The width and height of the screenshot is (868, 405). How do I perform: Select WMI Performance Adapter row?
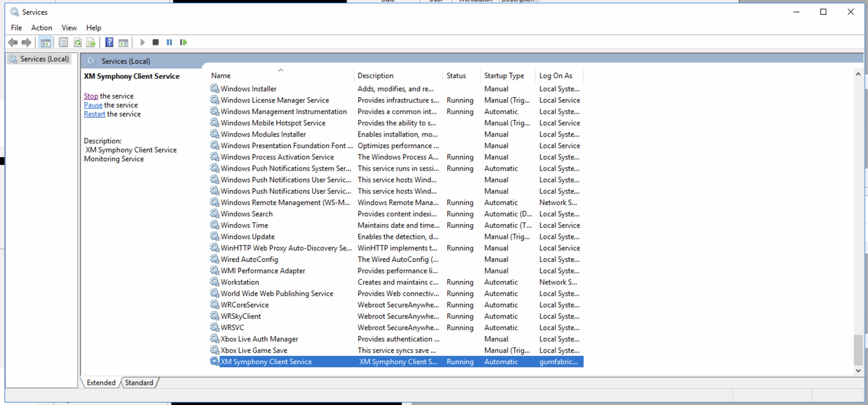point(396,271)
